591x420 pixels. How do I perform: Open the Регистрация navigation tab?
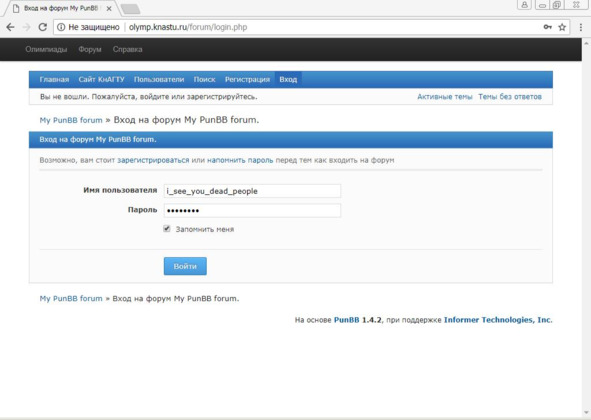click(247, 80)
